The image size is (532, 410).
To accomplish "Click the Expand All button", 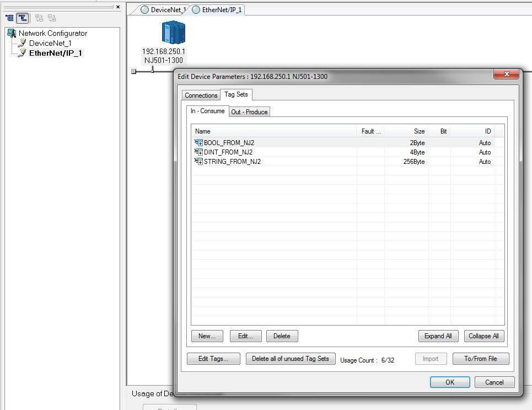I will tap(438, 336).
